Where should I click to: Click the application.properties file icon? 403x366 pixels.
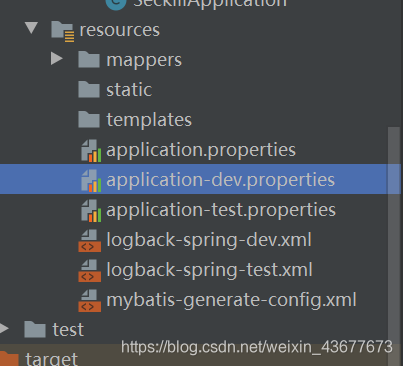(x=91, y=151)
